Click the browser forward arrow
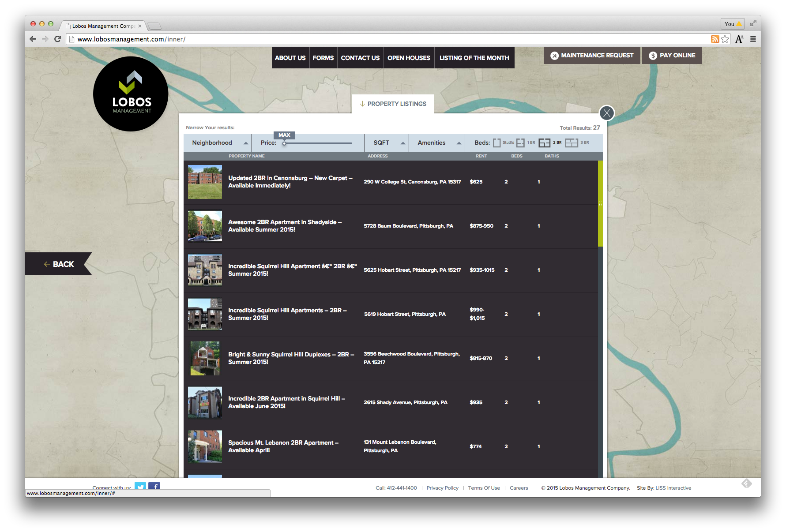The image size is (786, 532). coord(45,39)
